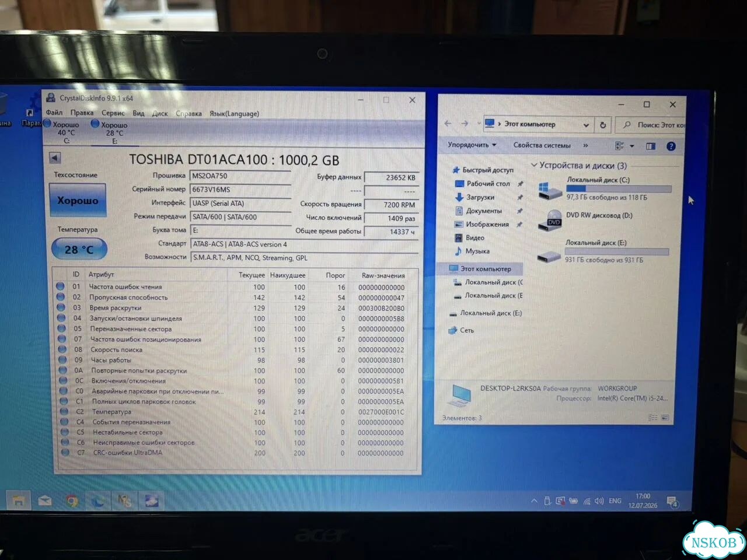This screenshot has height=560, width=747.
Task: Click the pin icon next to Загрузки
Action: pyautogui.click(x=519, y=197)
